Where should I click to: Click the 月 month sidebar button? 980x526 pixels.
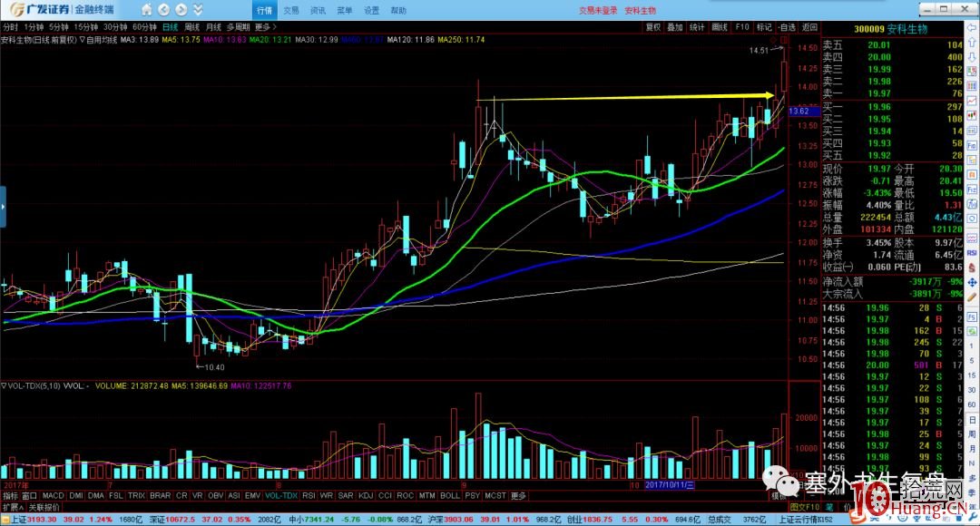point(973,449)
